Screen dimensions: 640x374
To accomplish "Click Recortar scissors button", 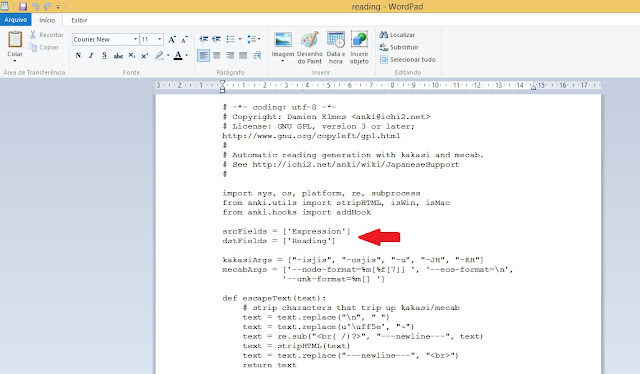I will [x=47, y=35].
